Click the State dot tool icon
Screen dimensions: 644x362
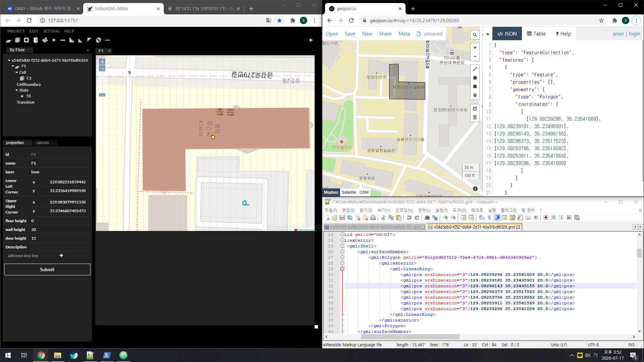click(x=54, y=40)
